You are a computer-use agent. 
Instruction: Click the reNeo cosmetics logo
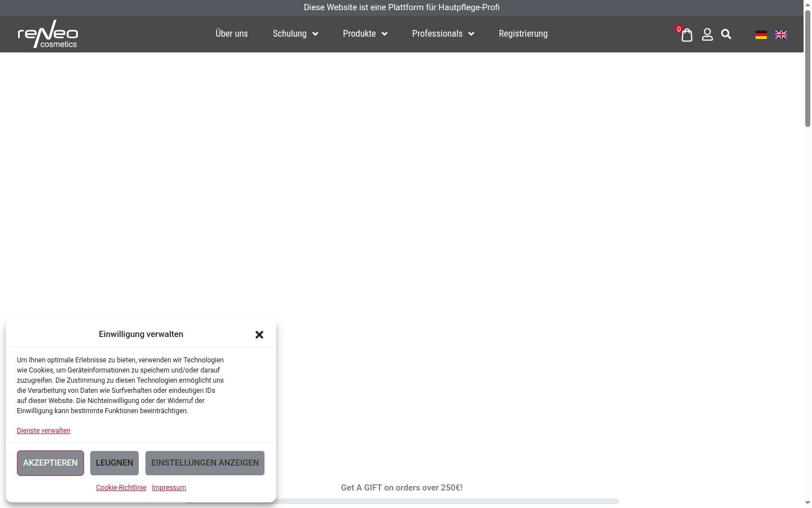(x=48, y=34)
